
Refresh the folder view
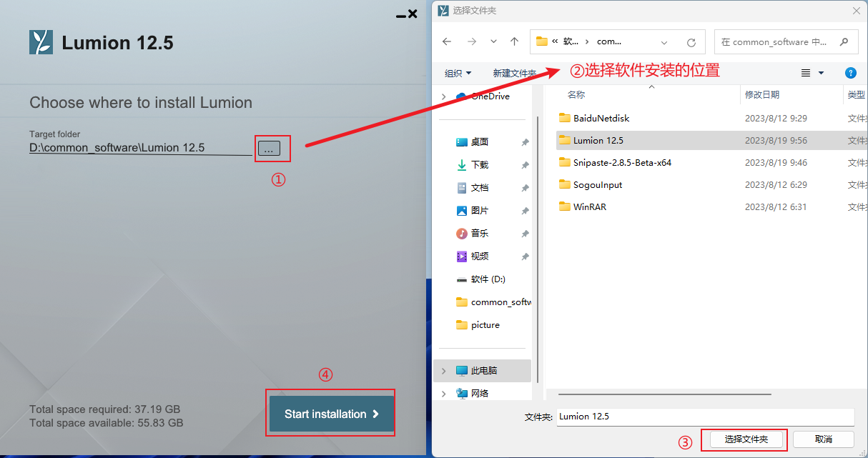[691, 42]
